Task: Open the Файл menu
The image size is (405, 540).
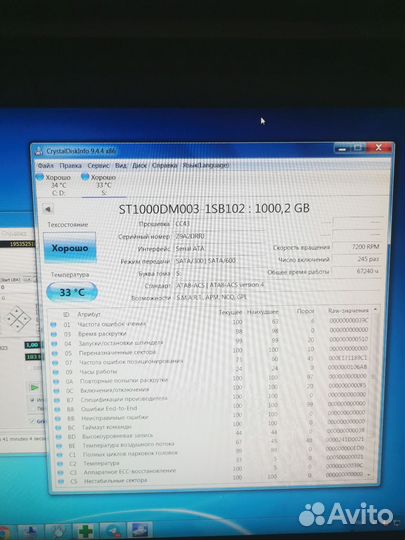Action: (x=45, y=166)
